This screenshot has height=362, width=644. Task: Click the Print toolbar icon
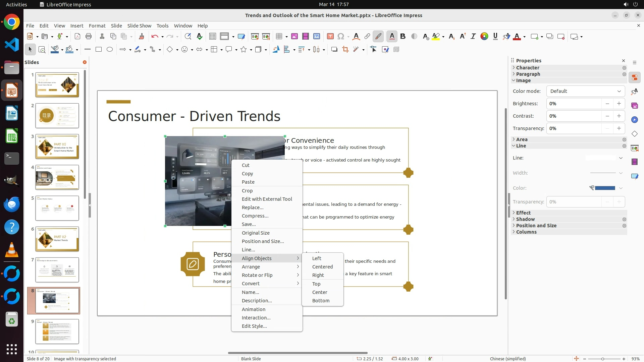click(x=89, y=37)
